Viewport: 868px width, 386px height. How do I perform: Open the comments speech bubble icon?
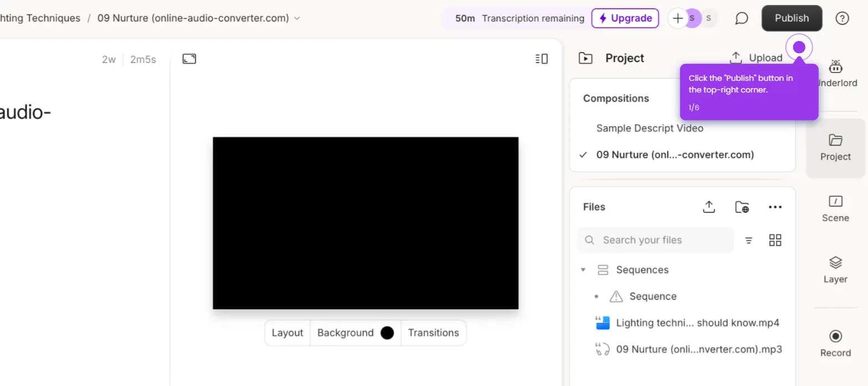741,18
